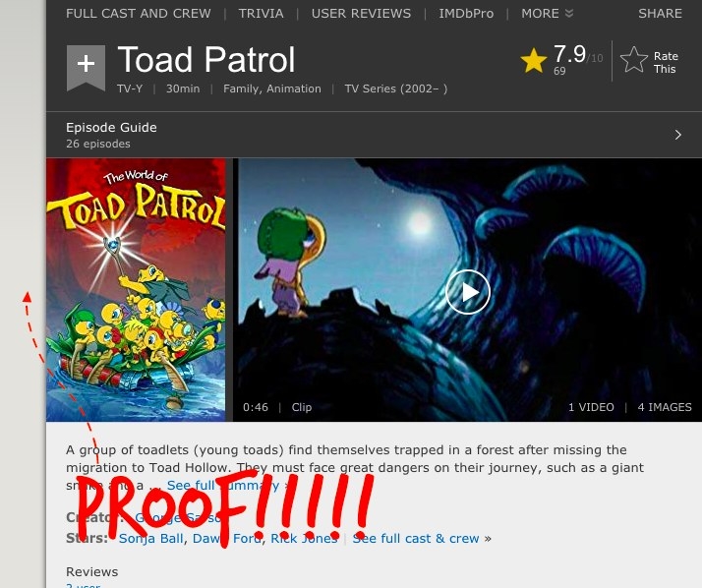702x588 pixels.
Task: Open IMDbPro link
Action: [x=466, y=14]
